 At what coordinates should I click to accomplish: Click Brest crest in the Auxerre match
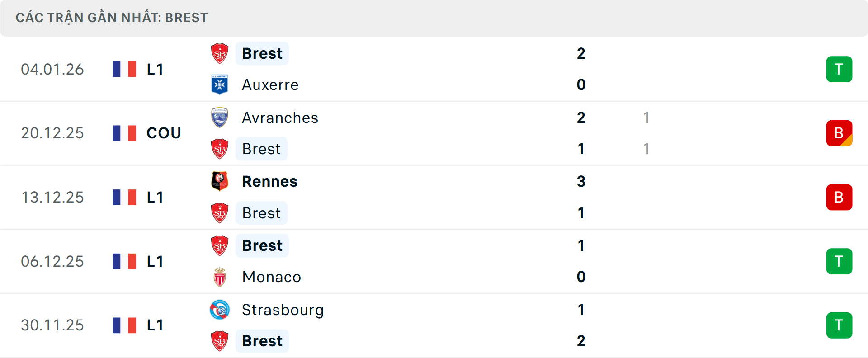click(x=220, y=53)
